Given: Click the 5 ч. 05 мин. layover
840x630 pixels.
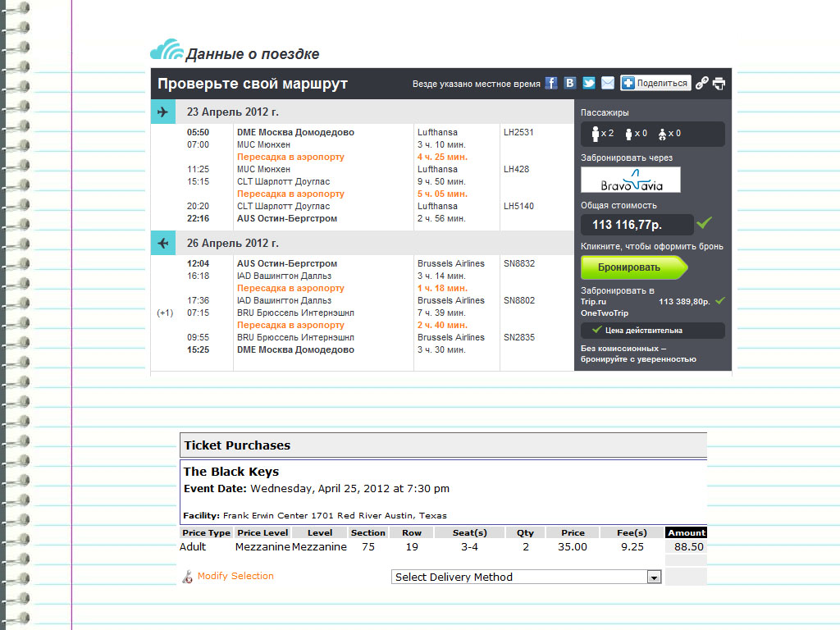Looking at the screenshot, I should point(442,194).
